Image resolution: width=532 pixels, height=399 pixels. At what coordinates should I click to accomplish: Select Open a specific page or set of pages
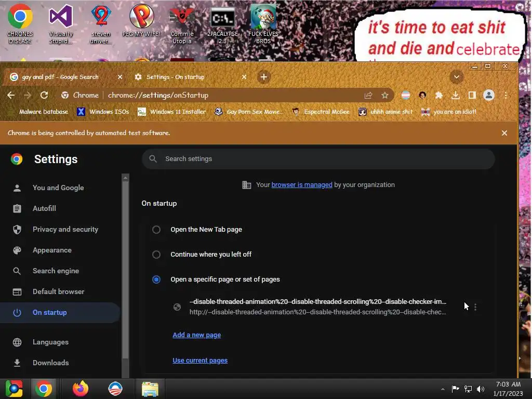tap(156, 280)
